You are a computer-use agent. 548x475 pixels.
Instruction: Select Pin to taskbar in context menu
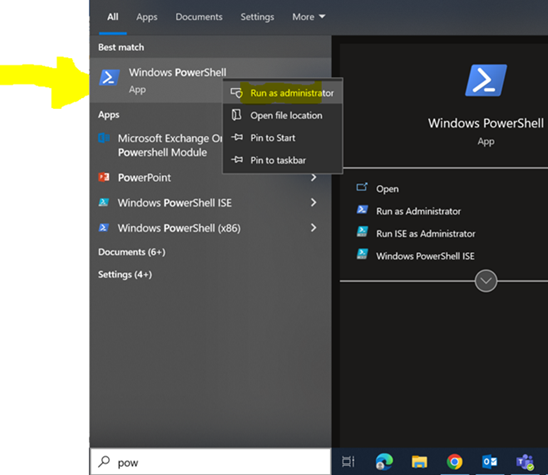pyautogui.click(x=282, y=160)
